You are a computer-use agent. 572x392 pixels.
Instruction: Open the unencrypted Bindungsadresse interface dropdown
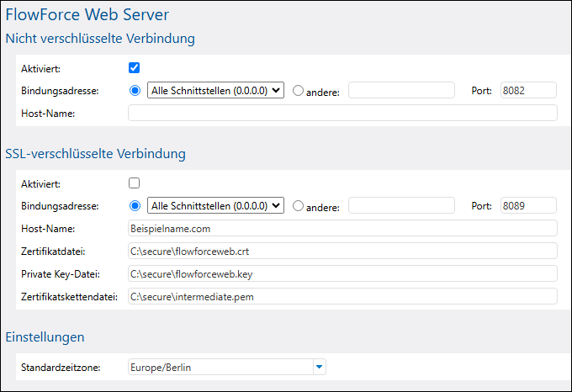click(215, 91)
